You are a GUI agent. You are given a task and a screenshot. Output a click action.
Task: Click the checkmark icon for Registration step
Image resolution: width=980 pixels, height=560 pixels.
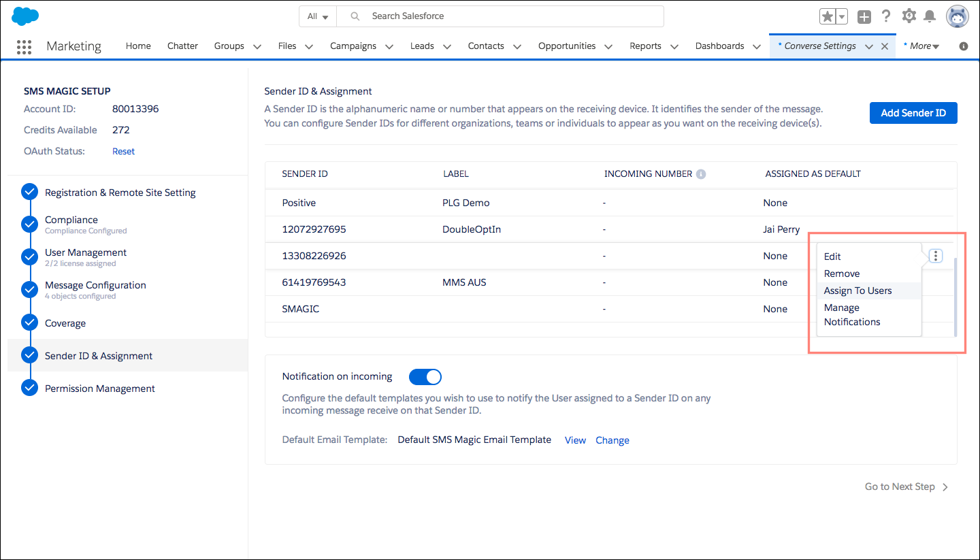click(x=29, y=192)
